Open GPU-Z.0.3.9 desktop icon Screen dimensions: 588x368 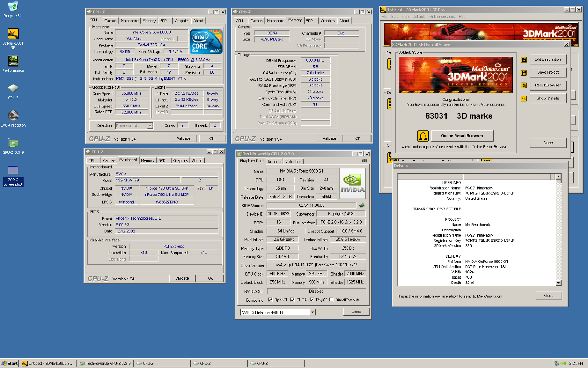coord(13,146)
